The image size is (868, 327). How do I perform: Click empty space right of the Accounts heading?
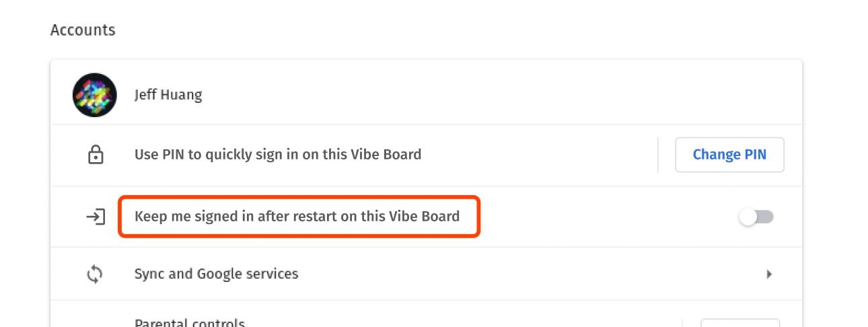point(404,30)
